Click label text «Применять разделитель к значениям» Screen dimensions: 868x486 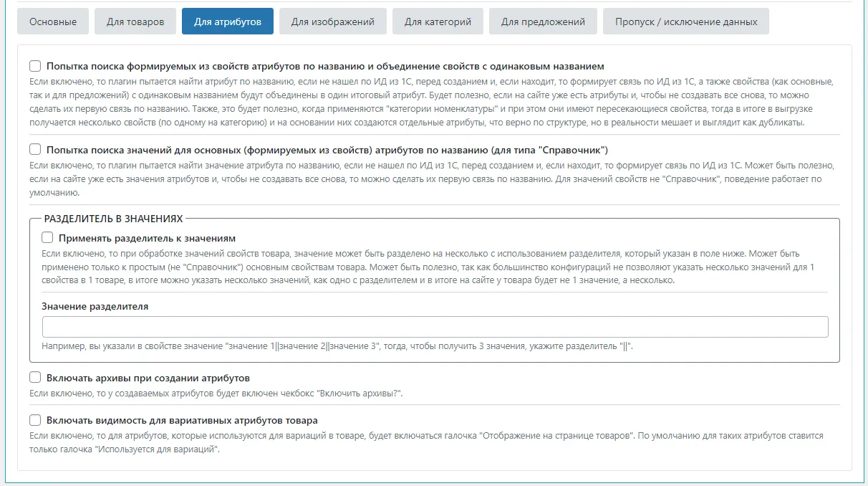point(158,237)
